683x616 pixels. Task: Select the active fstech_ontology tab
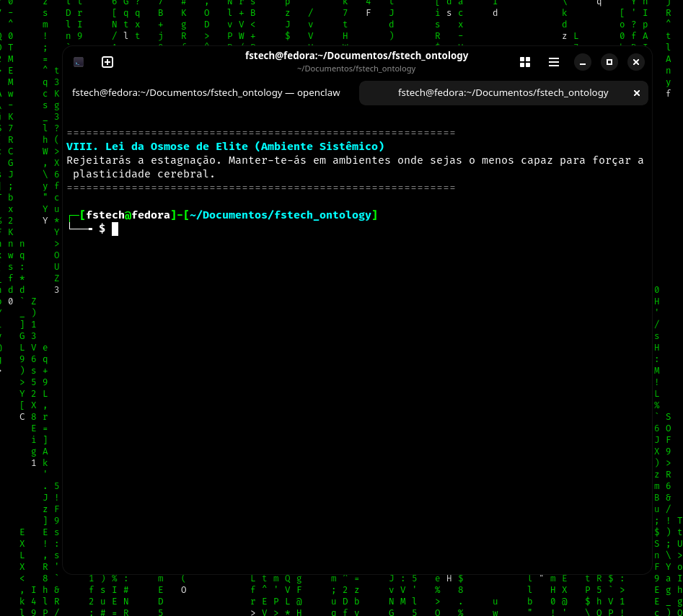(503, 93)
